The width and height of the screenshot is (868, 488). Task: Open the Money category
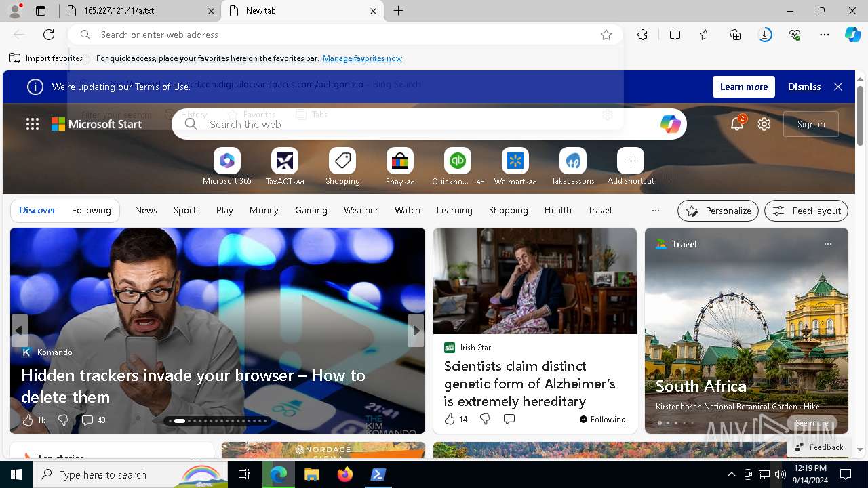tap(264, 210)
